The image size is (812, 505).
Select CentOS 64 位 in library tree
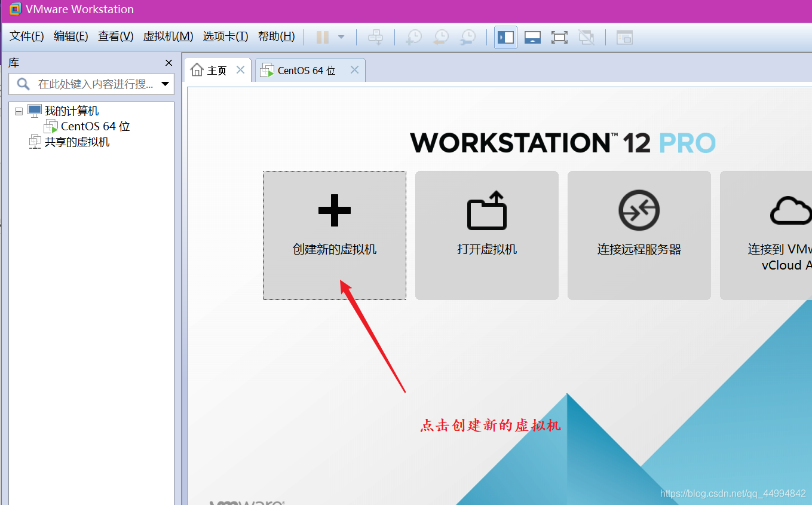point(96,127)
